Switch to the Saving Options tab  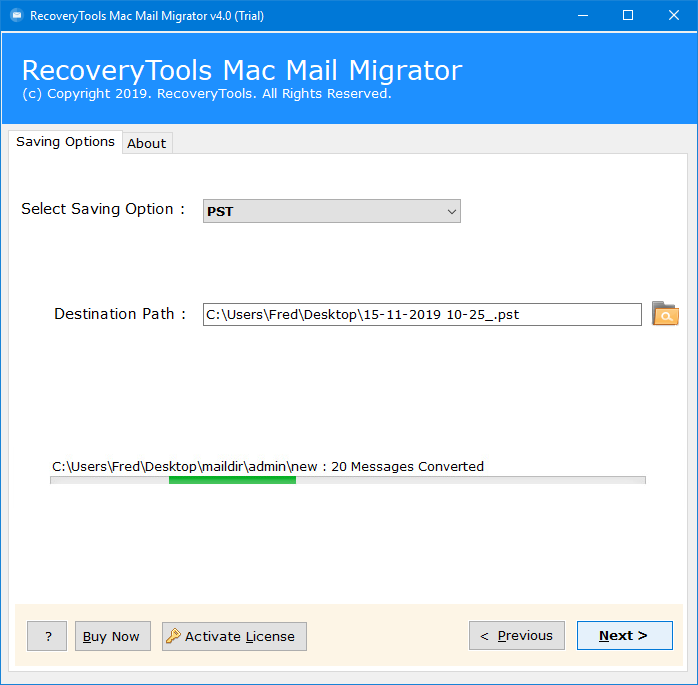(65, 142)
